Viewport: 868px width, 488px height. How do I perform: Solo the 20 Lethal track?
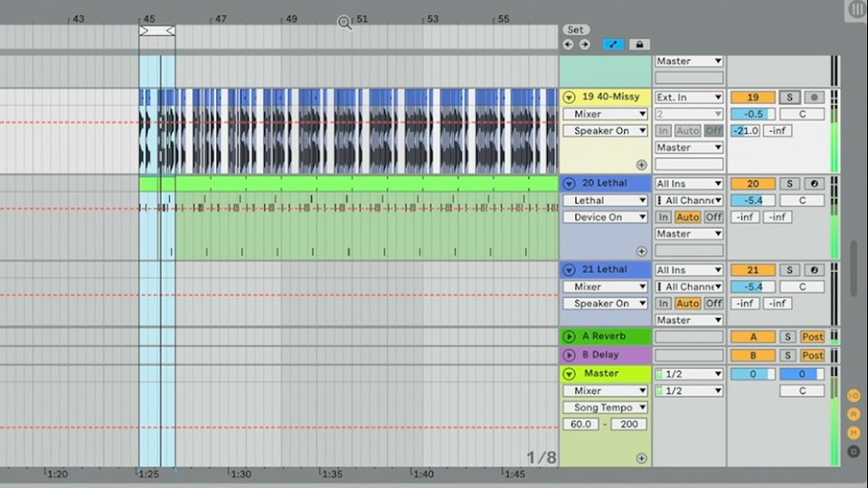click(x=789, y=183)
